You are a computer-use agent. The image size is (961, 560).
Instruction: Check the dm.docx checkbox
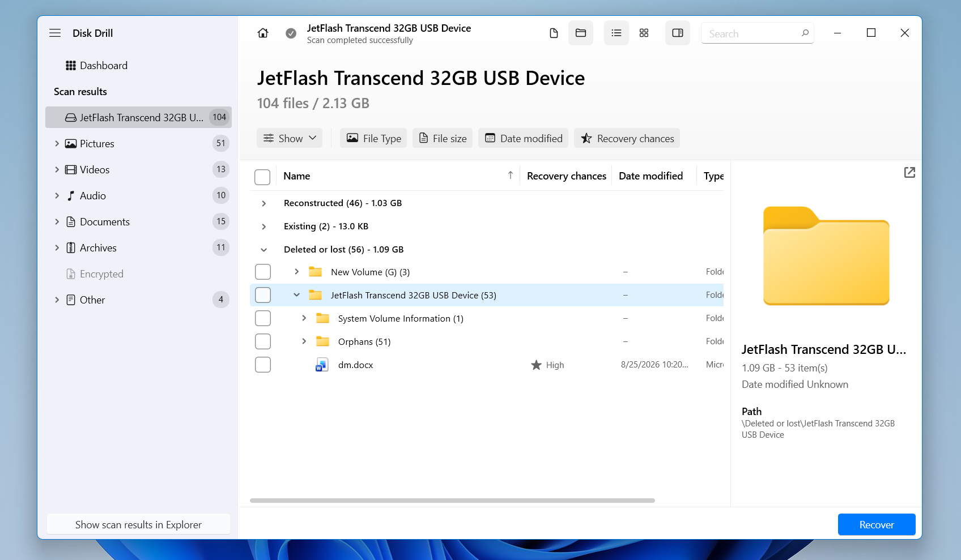(263, 365)
